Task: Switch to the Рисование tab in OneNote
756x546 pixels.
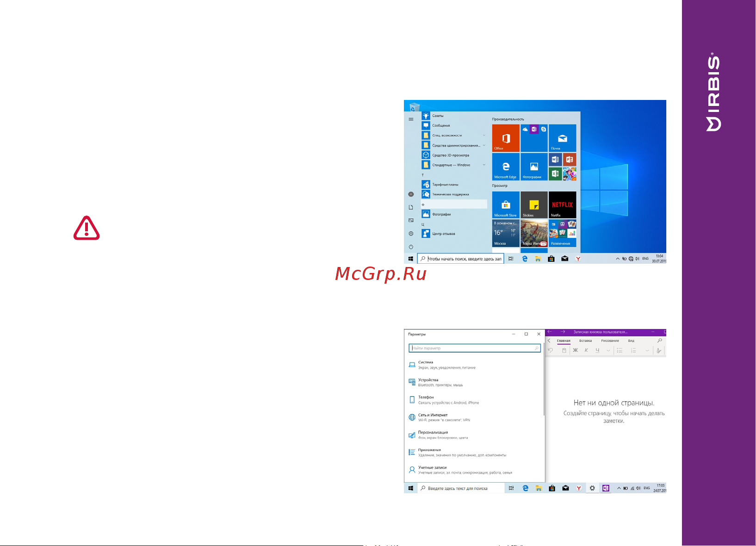Action: [x=610, y=341]
